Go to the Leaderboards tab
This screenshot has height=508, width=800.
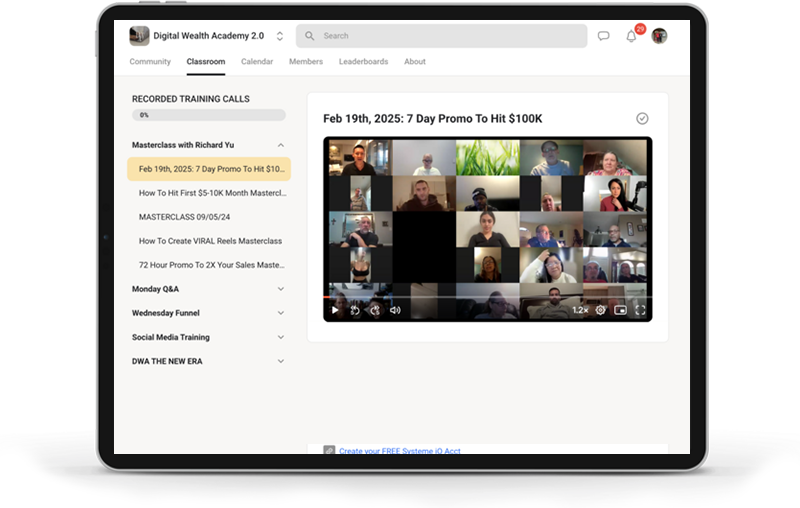coord(363,62)
